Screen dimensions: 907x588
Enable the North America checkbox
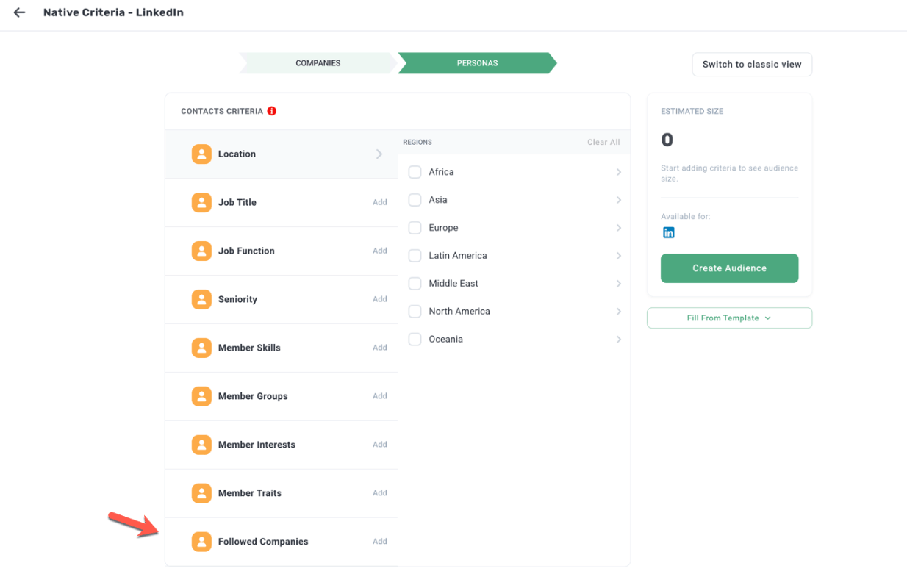(415, 312)
